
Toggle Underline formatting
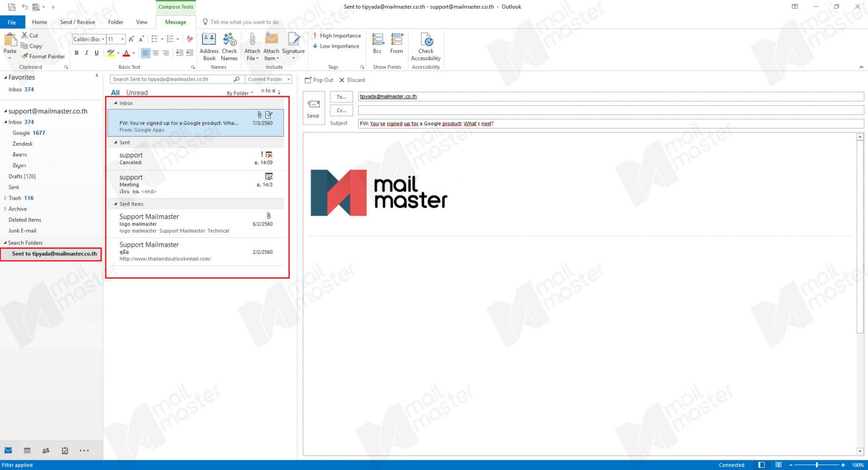97,53
